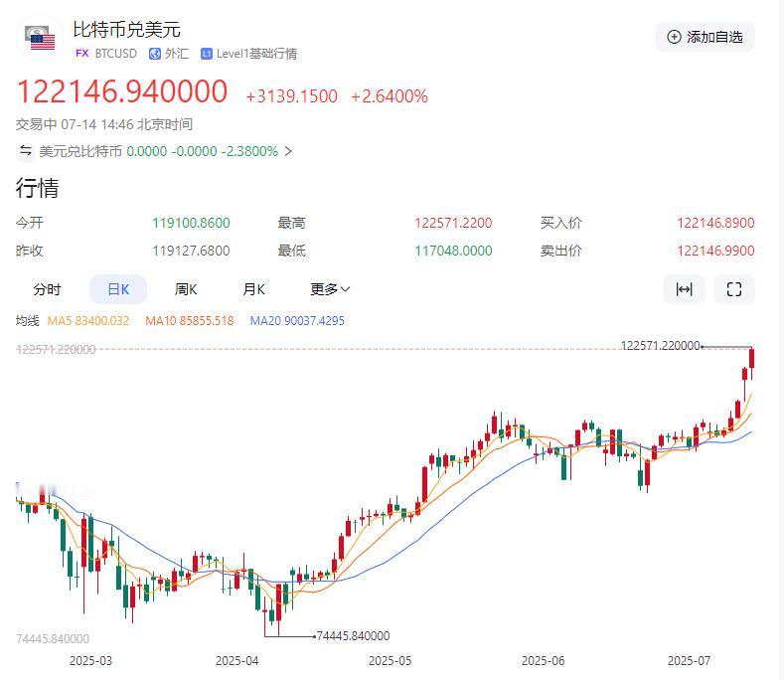The height and width of the screenshot is (680, 784).
Task: Switch to the 月K chart tab
Action: click(x=254, y=289)
